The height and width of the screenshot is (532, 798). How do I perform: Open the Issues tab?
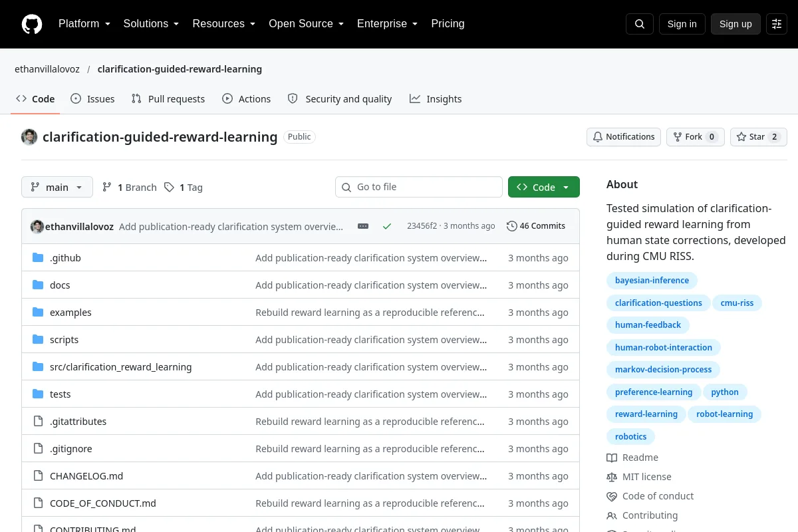coord(92,99)
